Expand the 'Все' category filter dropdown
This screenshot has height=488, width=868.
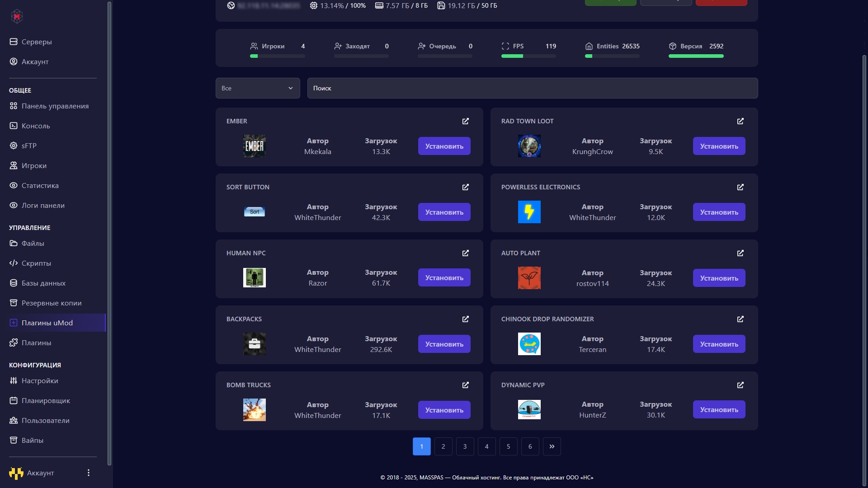[x=258, y=88]
